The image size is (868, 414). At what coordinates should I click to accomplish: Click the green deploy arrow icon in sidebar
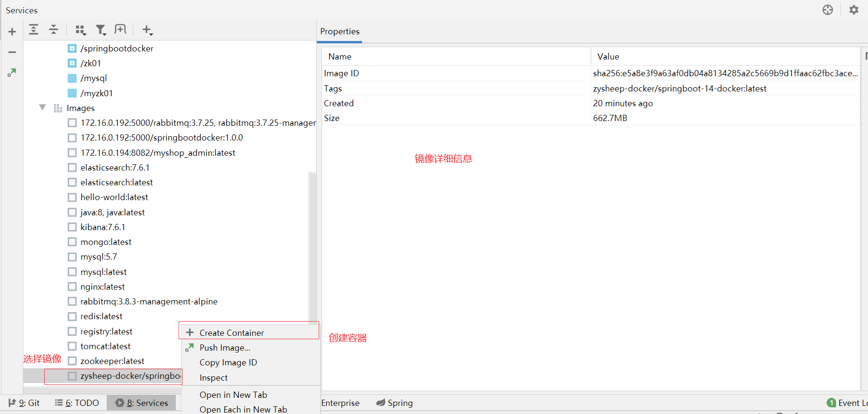[x=12, y=72]
